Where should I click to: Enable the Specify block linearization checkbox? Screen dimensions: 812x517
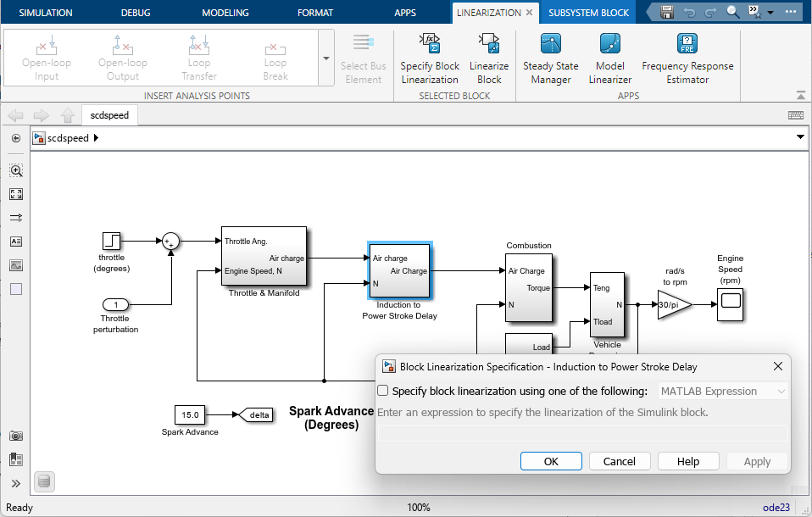click(383, 391)
